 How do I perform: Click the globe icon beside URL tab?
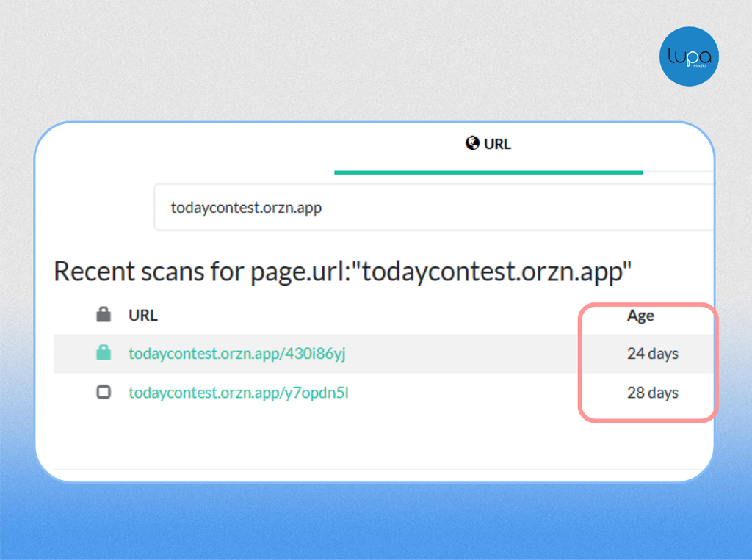click(x=472, y=143)
